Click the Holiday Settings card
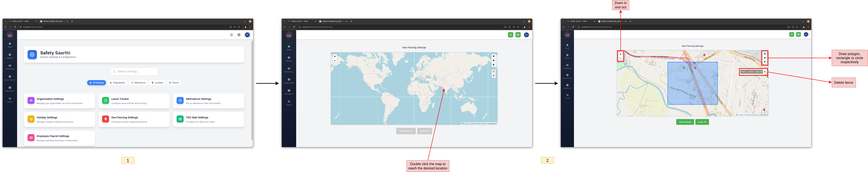Screen dimensions: 868x172 pos(59,119)
